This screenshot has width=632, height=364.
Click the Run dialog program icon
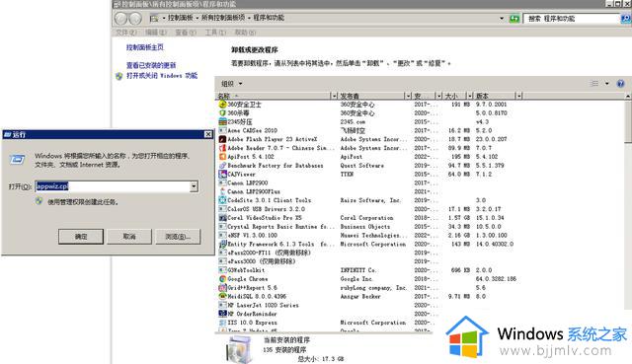point(17,160)
